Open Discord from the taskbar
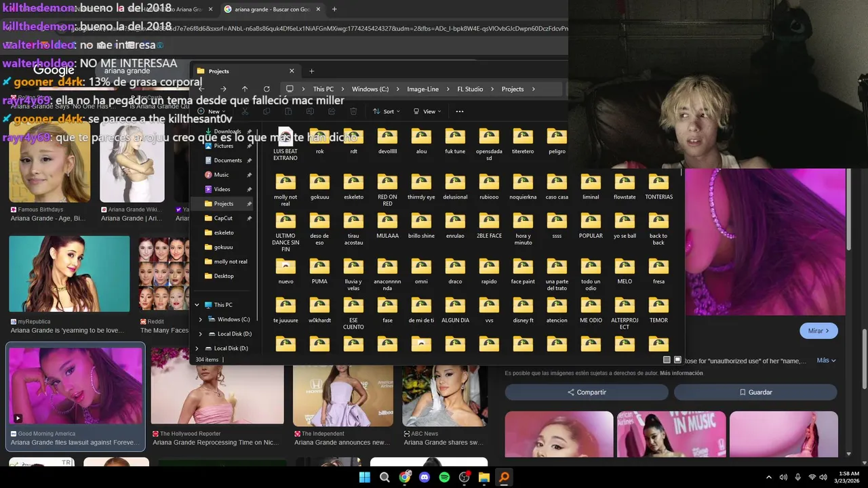Viewport: 868px width, 488px height. point(425,477)
